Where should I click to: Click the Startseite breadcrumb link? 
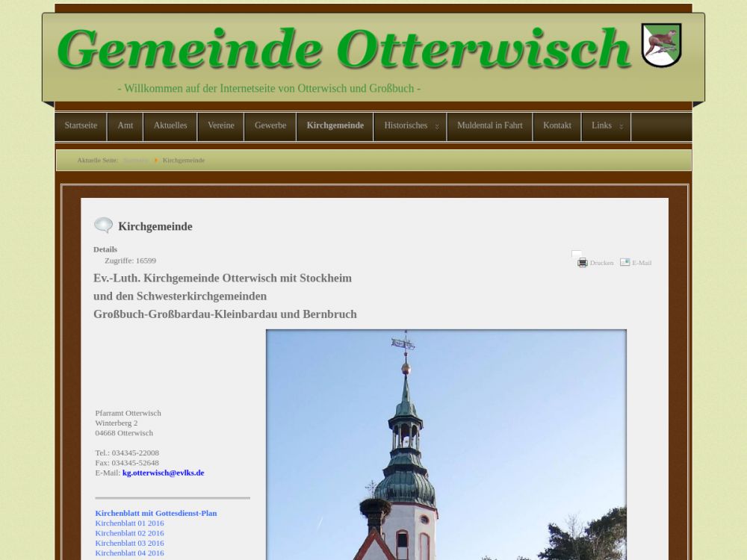click(x=135, y=161)
